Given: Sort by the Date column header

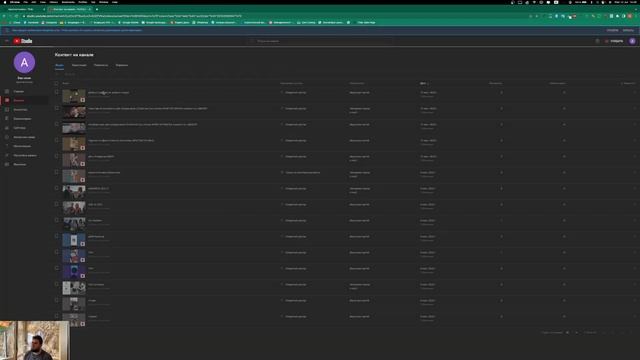Looking at the screenshot, I should pyautogui.click(x=424, y=83).
